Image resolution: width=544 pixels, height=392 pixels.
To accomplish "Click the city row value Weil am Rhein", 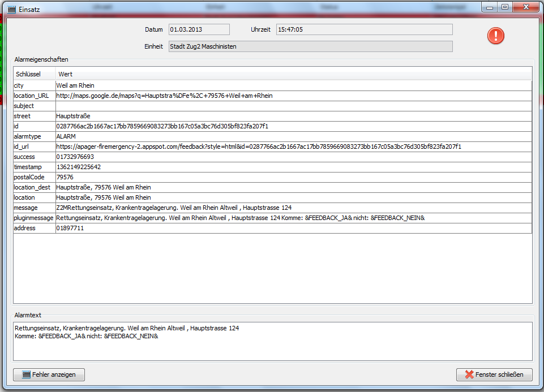I will tap(75, 85).
